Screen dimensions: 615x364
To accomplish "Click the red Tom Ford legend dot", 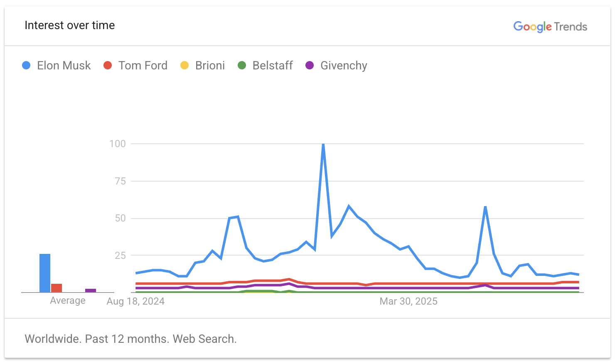I will click(x=108, y=66).
